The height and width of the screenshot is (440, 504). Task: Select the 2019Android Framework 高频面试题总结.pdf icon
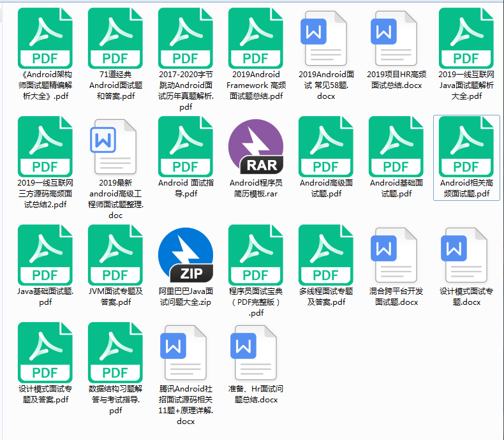[x=256, y=38]
